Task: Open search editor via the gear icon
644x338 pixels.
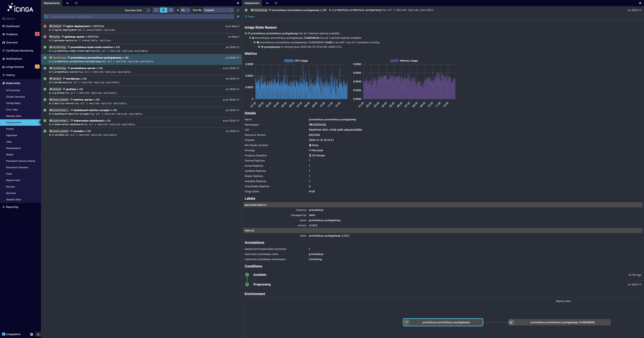Action: 238,16
